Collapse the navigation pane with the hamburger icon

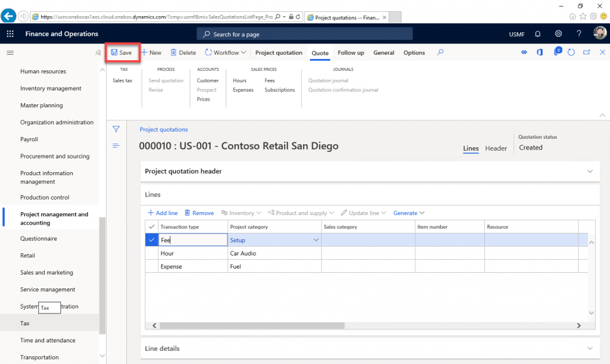(x=10, y=52)
